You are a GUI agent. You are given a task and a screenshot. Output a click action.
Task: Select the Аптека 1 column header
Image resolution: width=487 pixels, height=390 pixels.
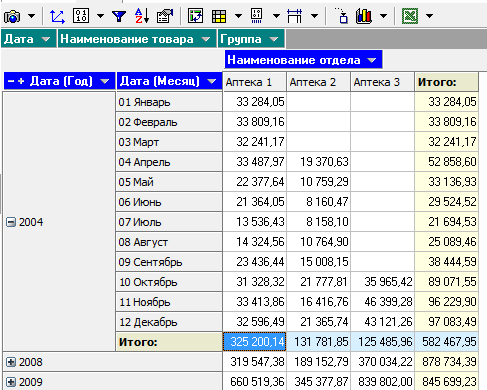(254, 82)
